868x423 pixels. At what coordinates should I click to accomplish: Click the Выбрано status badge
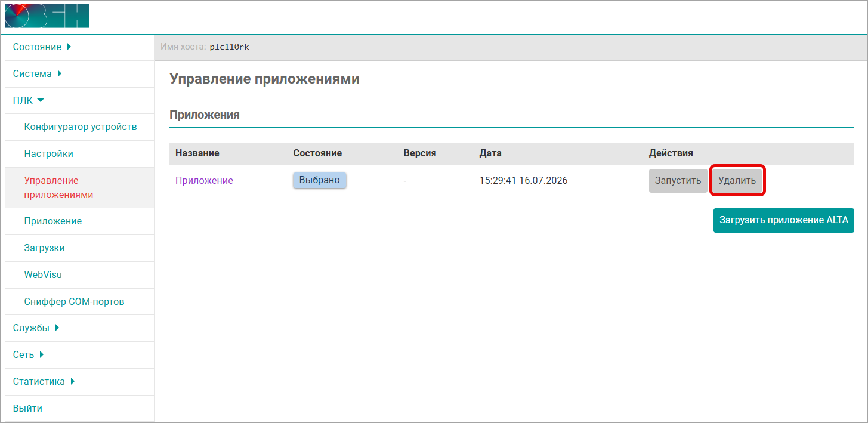tap(320, 180)
